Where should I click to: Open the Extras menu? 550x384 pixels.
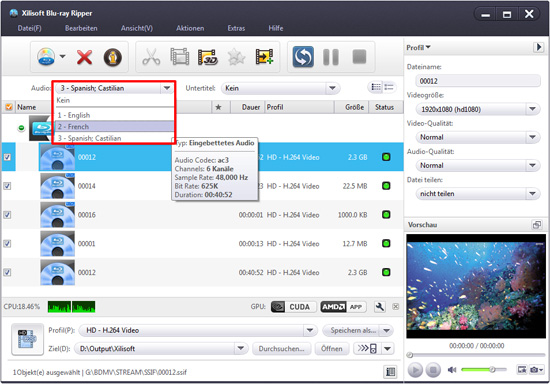236,28
